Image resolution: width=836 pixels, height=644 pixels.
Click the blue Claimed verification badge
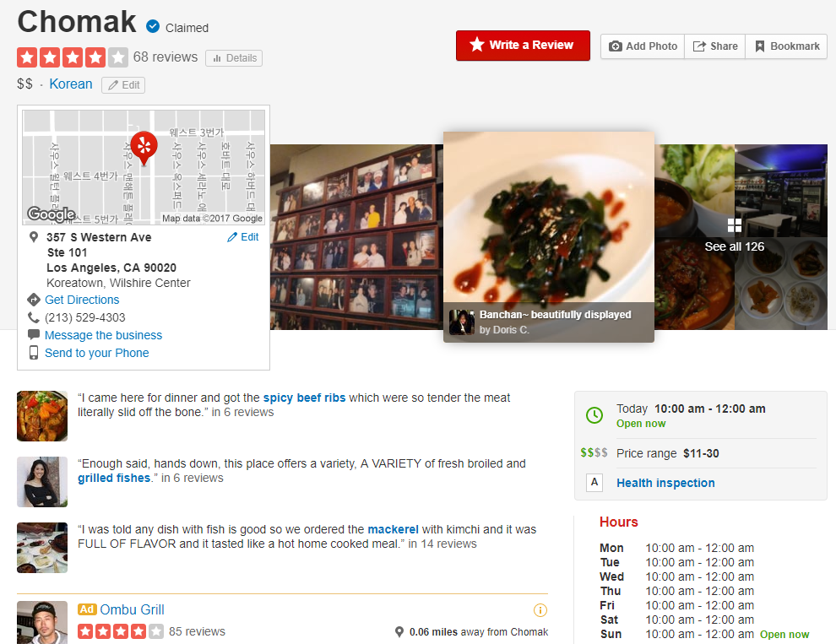point(153,26)
